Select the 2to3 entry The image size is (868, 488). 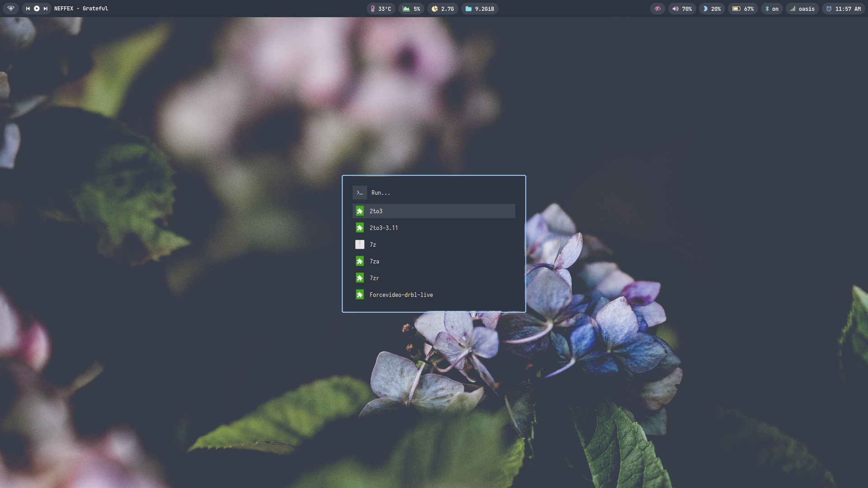pos(434,211)
